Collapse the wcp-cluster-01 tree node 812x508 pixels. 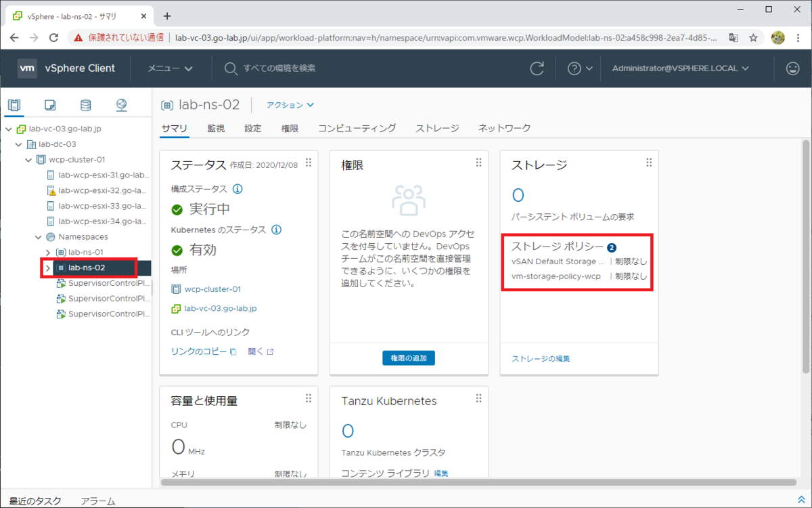(28, 160)
